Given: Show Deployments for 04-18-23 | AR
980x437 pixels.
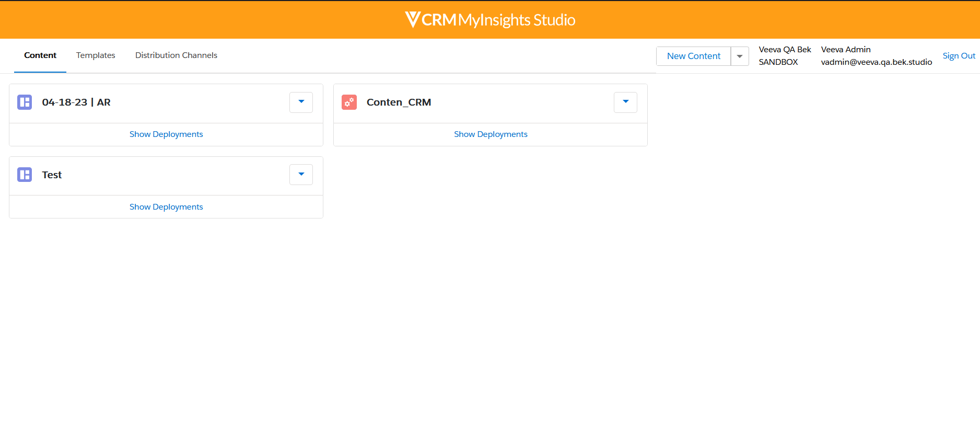Looking at the screenshot, I should tap(166, 134).
